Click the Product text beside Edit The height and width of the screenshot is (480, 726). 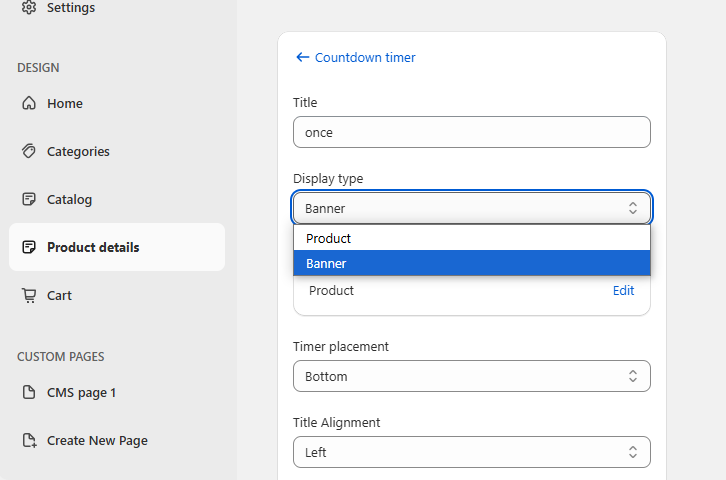click(x=331, y=290)
